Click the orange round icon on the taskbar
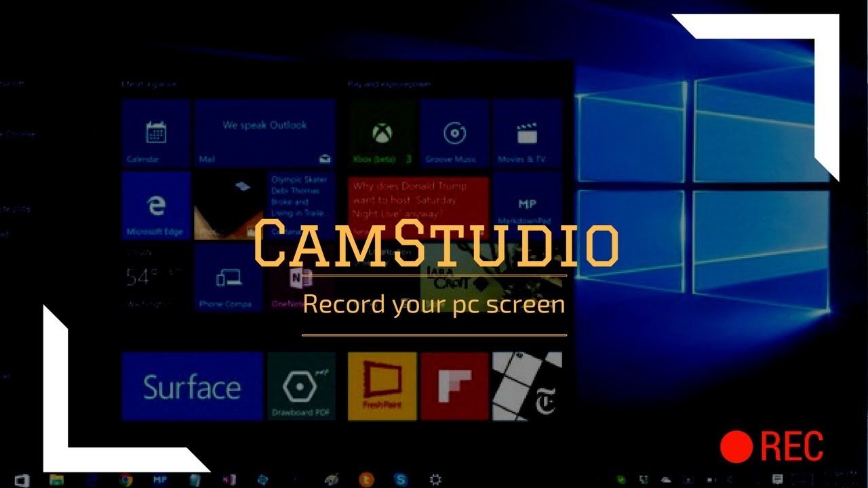This screenshot has height=488, width=868. tap(367, 480)
